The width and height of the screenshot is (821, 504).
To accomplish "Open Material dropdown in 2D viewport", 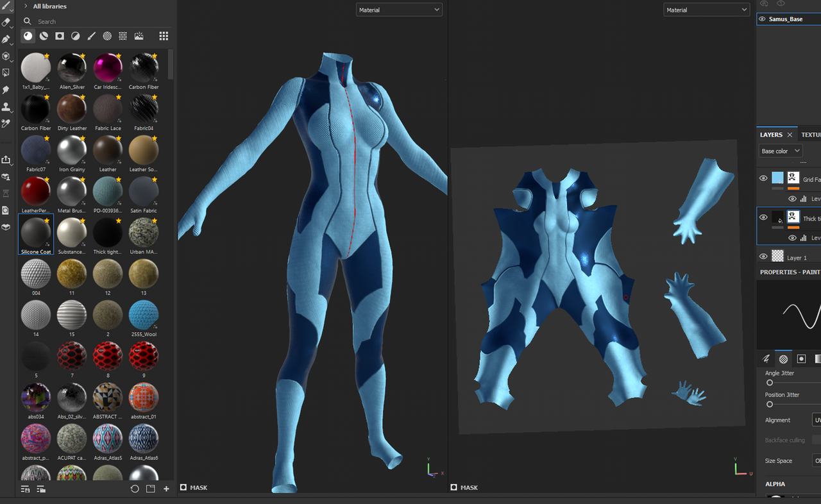I will 706,10.
